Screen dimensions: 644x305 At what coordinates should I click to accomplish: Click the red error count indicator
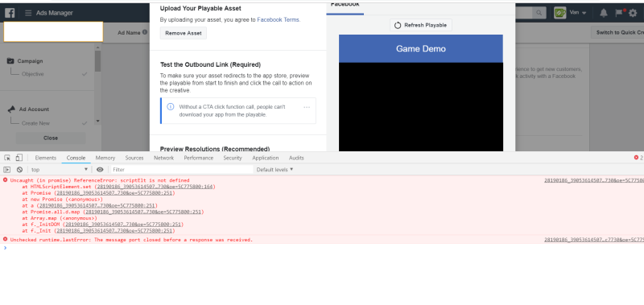(638, 158)
